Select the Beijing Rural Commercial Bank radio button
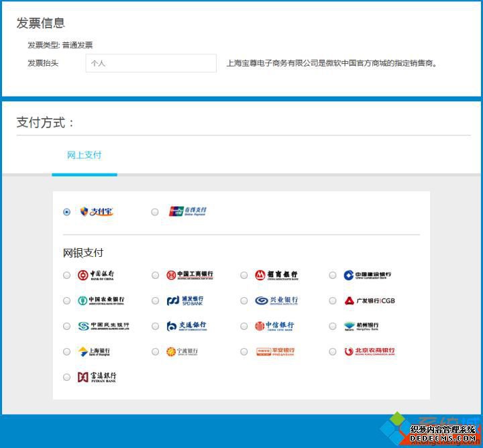This screenshot has width=483, height=448. pos(333,351)
